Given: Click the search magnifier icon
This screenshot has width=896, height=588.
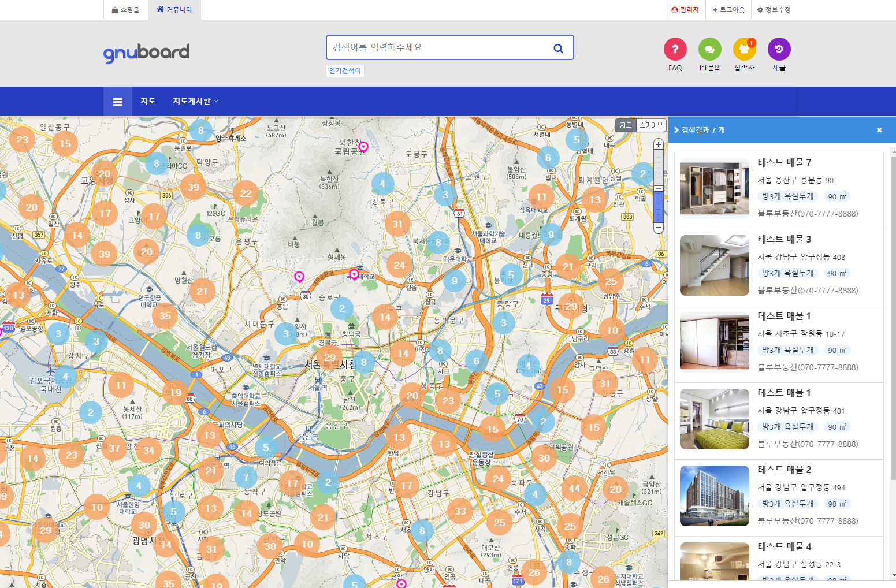Looking at the screenshot, I should coord(558,49).
